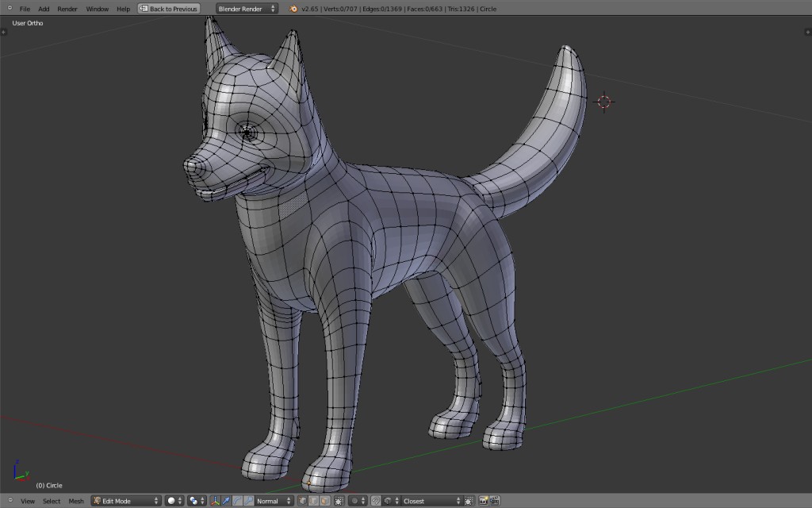812x508 pixels.
Task: Toggle limit selection to visible
Action: point(339,501)
